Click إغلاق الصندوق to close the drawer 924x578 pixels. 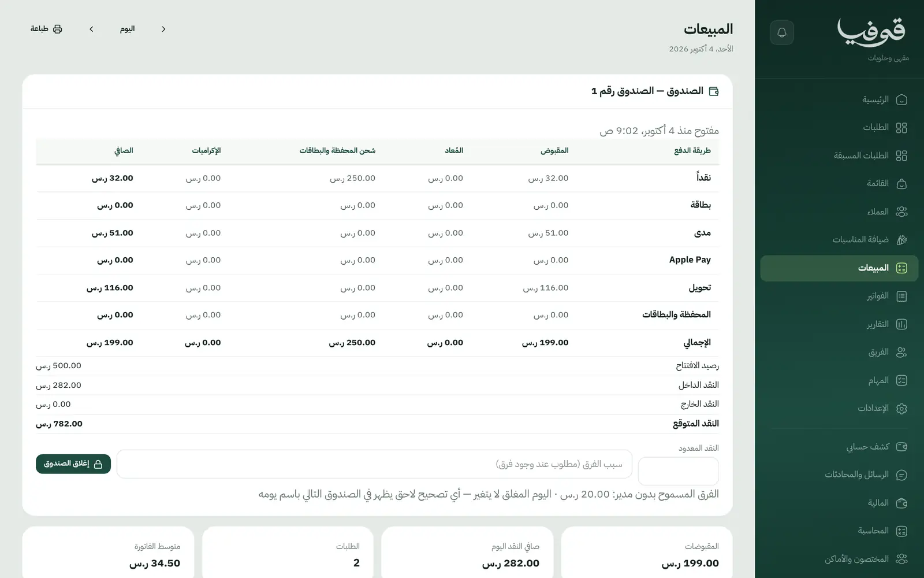73,464
